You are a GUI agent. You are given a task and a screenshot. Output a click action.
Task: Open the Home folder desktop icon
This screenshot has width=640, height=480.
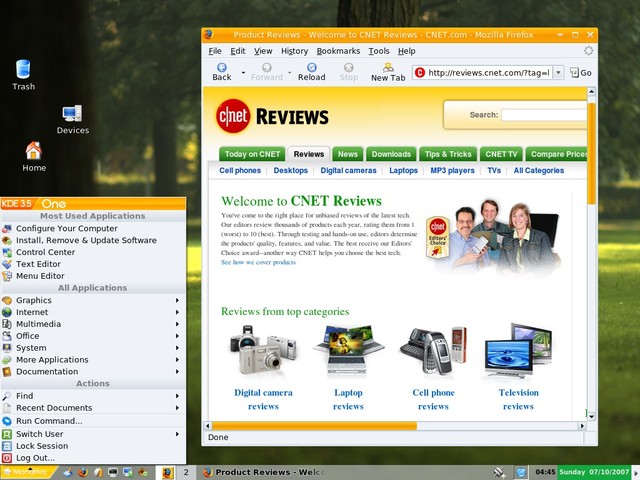tap(33, 151)
